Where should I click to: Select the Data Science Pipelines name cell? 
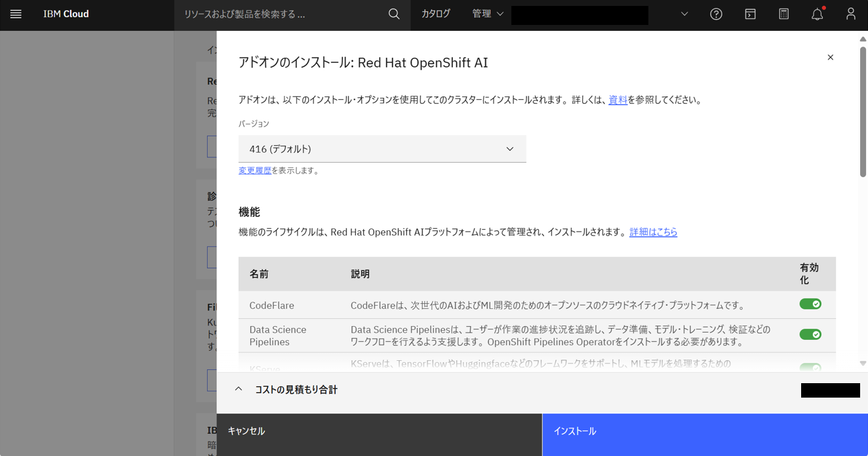click(278, 335)
